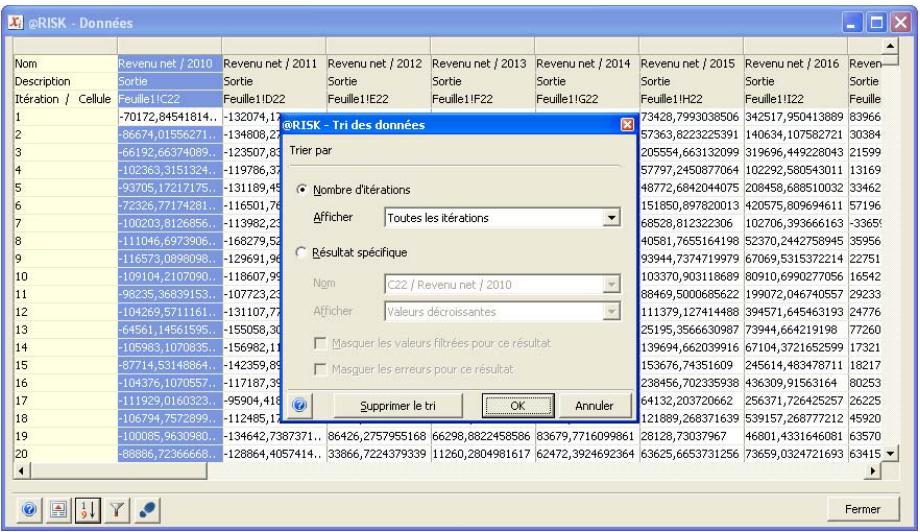920x532 pixels.
Task: Toggle Masquer les erreurs pour ce résultat
Action: click(321, 371)
